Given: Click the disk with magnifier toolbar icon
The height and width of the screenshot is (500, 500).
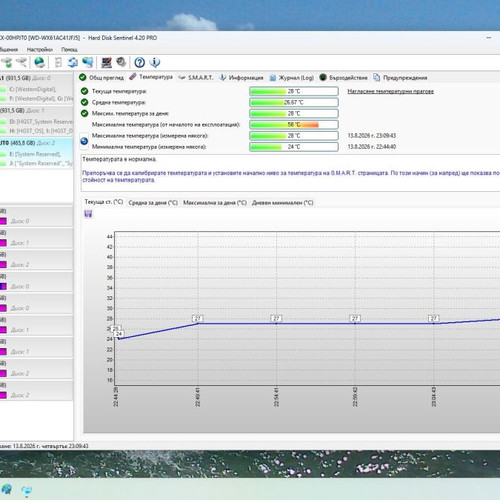Looking at the screenshot, I should (x=22, y=62).
